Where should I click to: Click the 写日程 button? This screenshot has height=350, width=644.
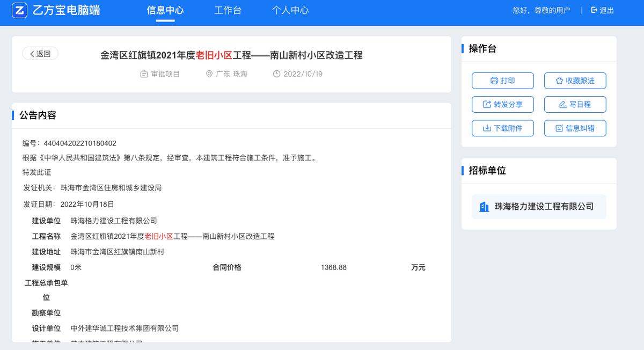(x=575, y=104)
